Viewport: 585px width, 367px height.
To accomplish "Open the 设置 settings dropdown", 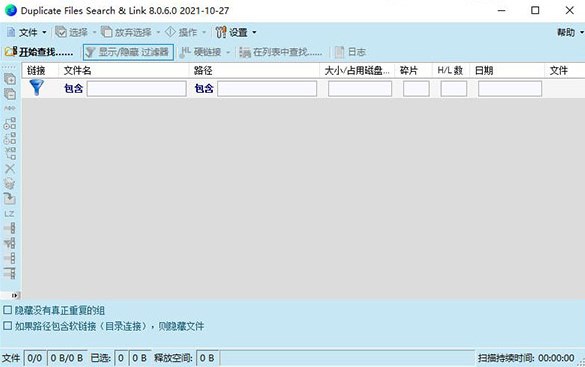I will 236,32.
